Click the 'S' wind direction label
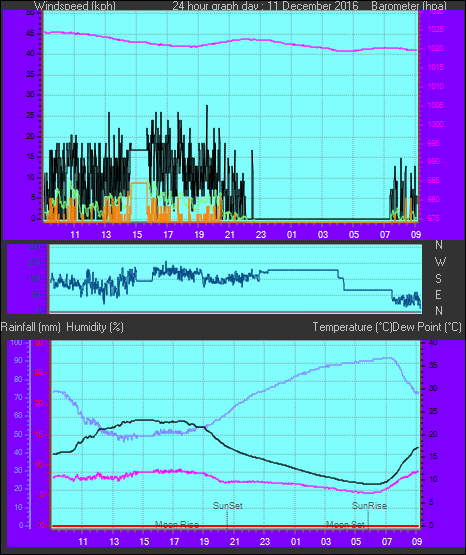Image resolution: width=466 pixels, height=555 pixels. pyautogui.click(x=438, y=279)
